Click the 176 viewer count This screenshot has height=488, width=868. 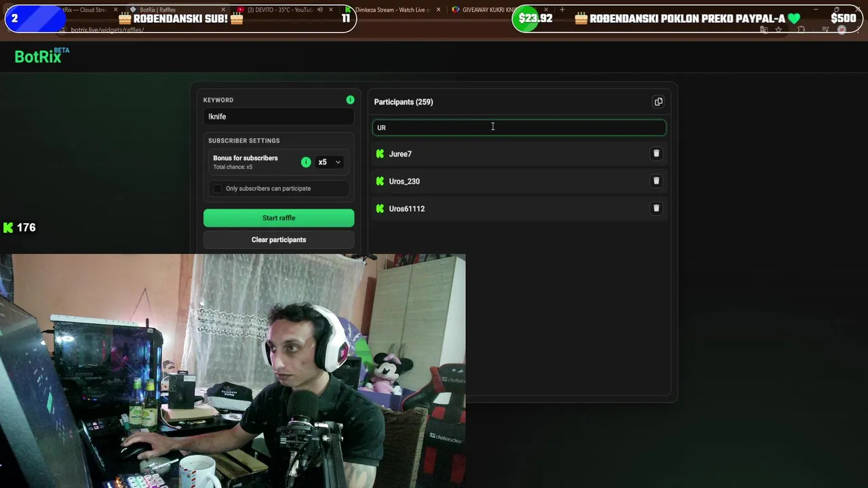pyautogui.click(x=26, y=228)
